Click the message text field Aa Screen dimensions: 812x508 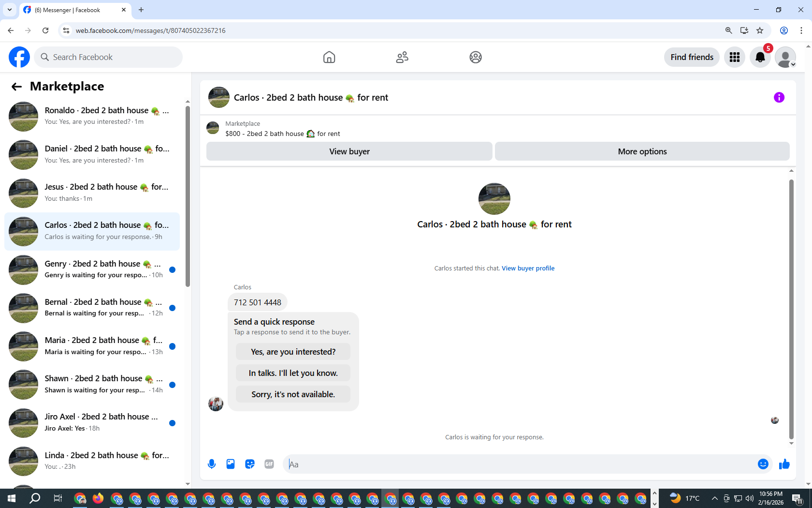coord(520,464)
